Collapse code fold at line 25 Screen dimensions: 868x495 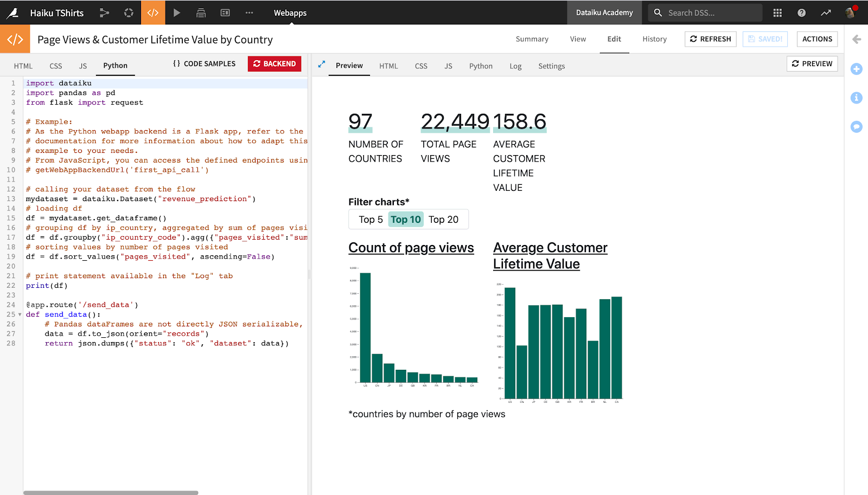click(20, 314)
